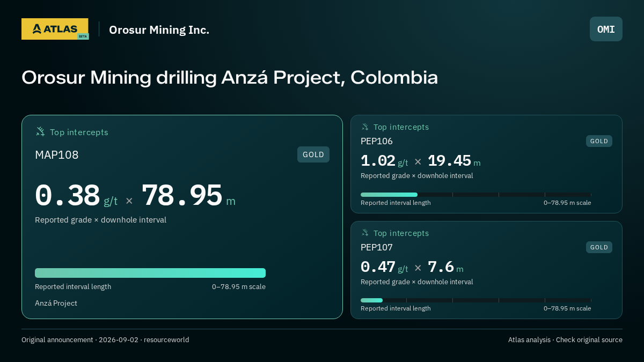This screenshot has height=362, width=644.
Task: Click '0–78.95 m scale' in PEP107 card
Action: tap(567, 308)
